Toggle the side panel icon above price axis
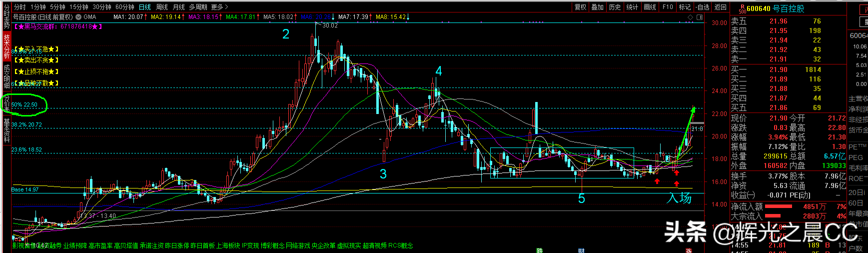Viewport: 868px width, 253px height. pos(699,17)
